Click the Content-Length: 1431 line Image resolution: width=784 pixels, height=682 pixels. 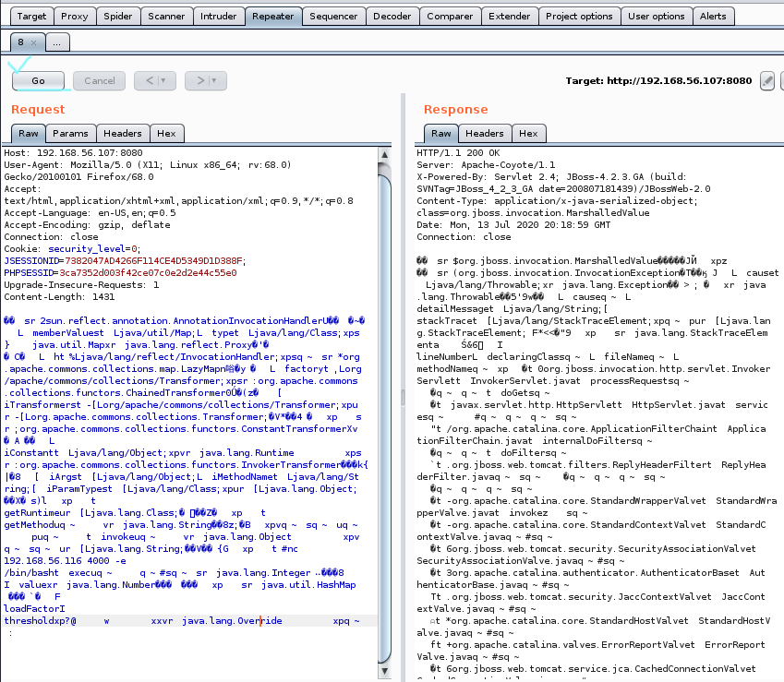(x=59, y=297)
